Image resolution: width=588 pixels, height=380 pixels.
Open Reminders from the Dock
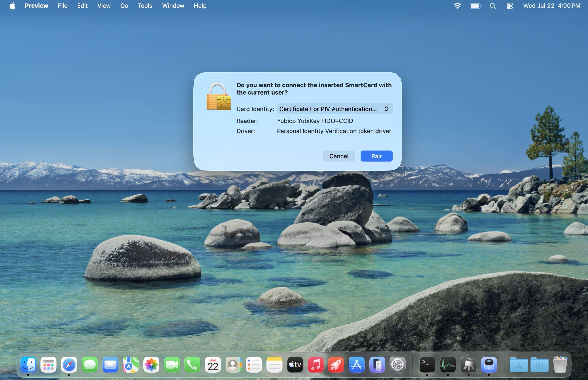[254, 364]
